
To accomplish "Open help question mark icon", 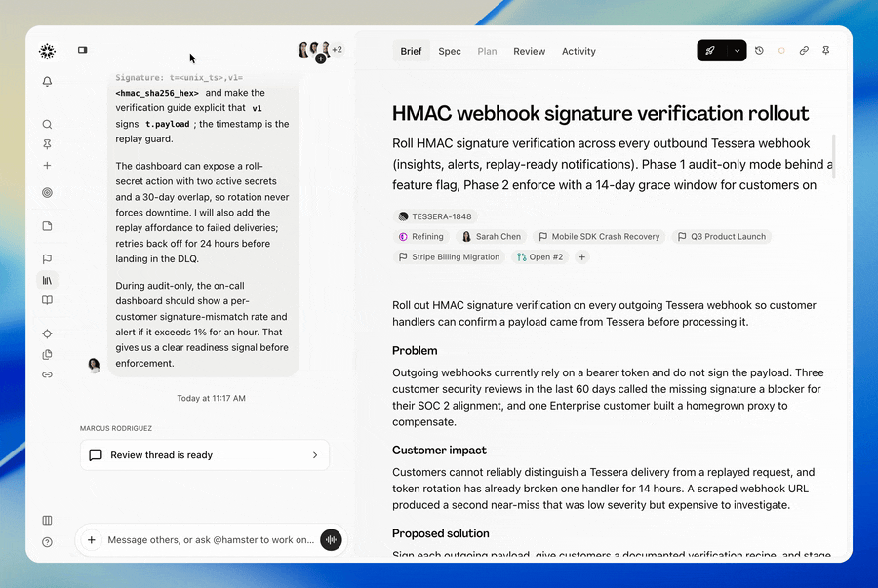I will [x=47, y=542].
